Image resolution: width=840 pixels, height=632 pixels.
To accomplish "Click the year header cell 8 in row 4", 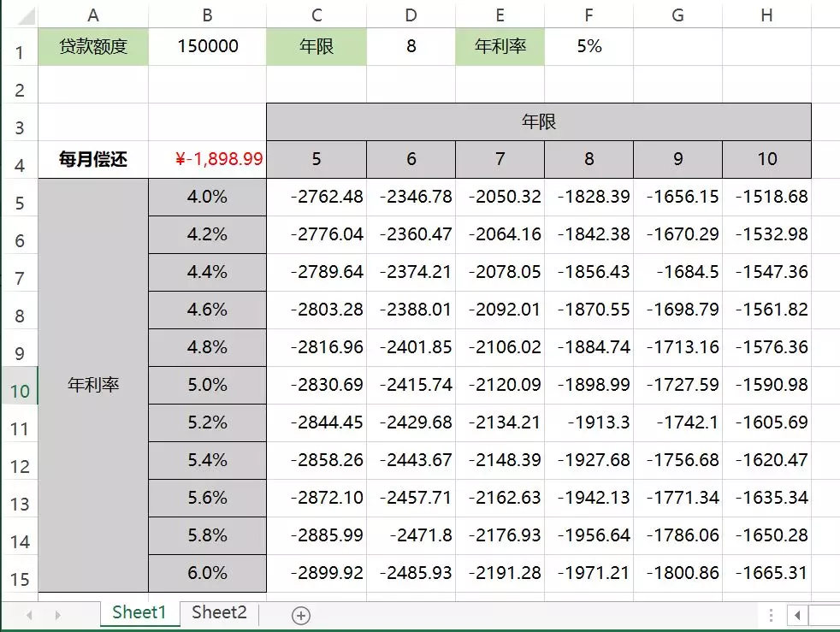I will (x=589, y=160).
